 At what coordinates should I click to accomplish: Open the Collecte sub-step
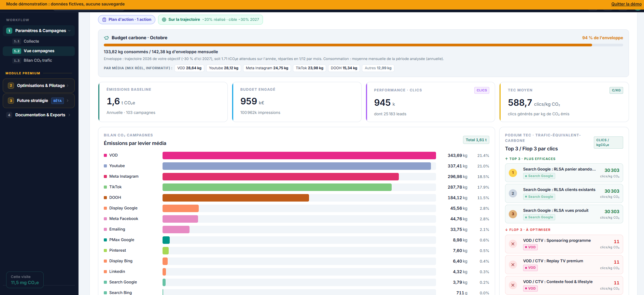39,41
